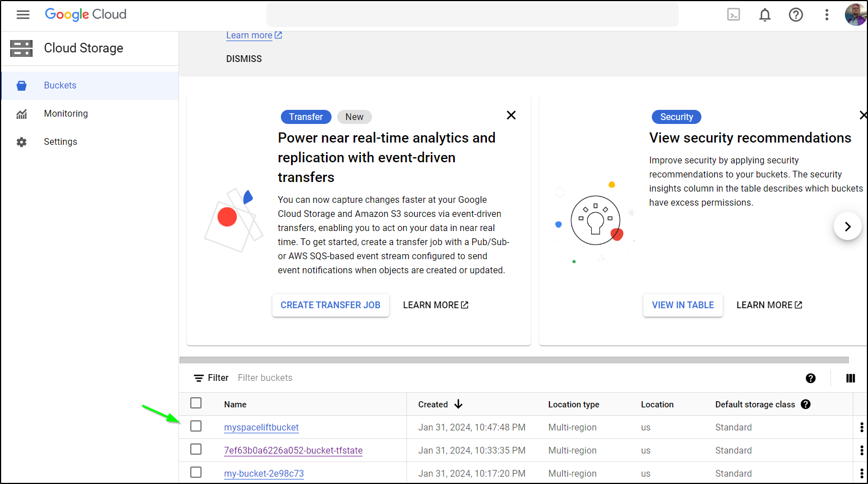Open the notifications bell
The width and height of the screenshot is (868, 484).
click(765, 15)
